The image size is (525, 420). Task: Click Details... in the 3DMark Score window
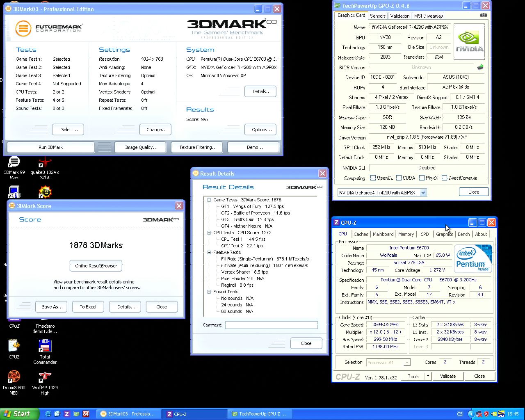tap(126, 307)
